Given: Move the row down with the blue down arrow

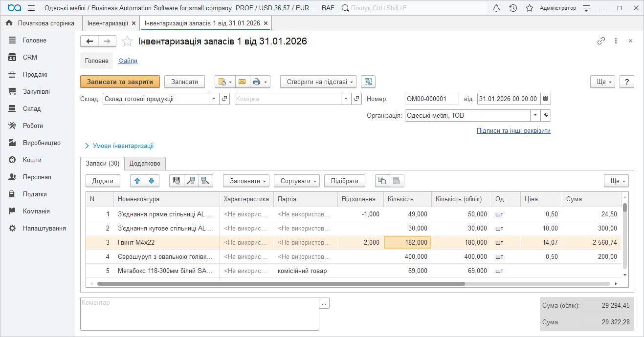Looking at the screenshot, I should [x=152, y=181].
